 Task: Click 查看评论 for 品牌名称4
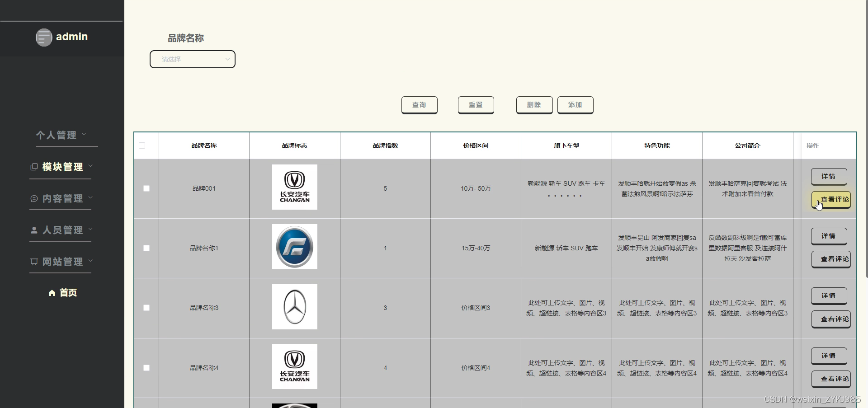coord(831,379)
